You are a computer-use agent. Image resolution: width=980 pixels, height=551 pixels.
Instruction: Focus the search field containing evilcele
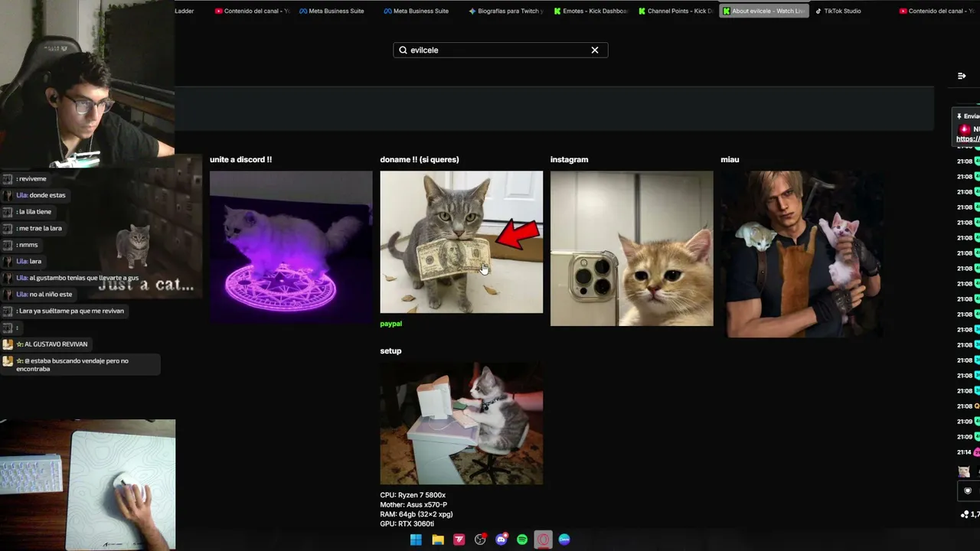coord(501,50)
